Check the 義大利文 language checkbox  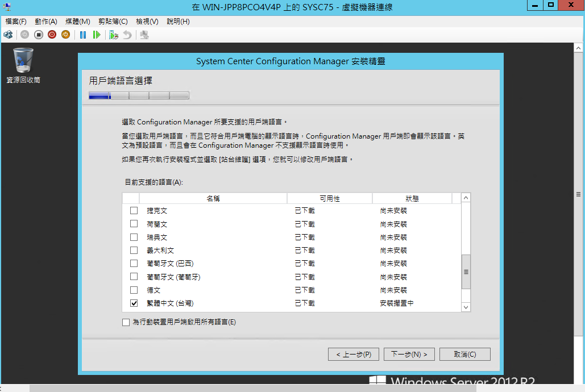[134, 251]
